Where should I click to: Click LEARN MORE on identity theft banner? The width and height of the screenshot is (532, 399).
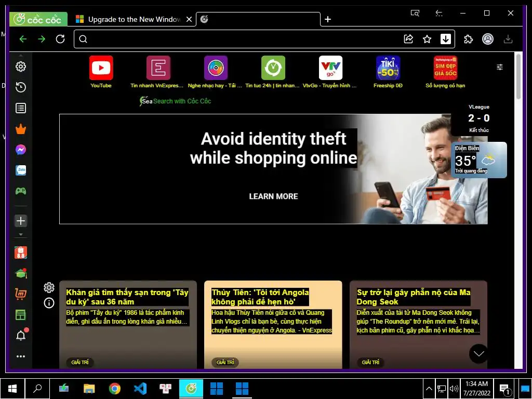(x=273, y=196)
